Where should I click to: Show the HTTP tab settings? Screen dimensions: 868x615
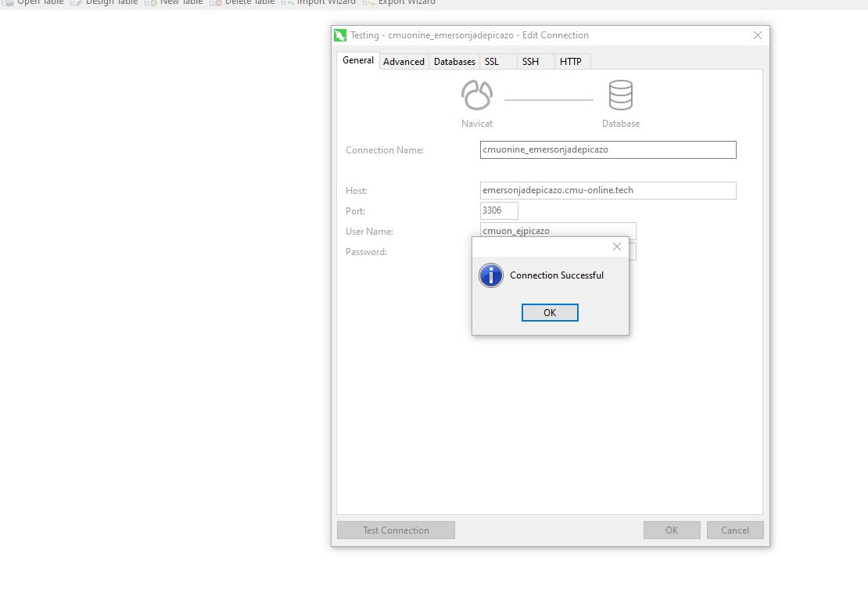click(571, 62)
